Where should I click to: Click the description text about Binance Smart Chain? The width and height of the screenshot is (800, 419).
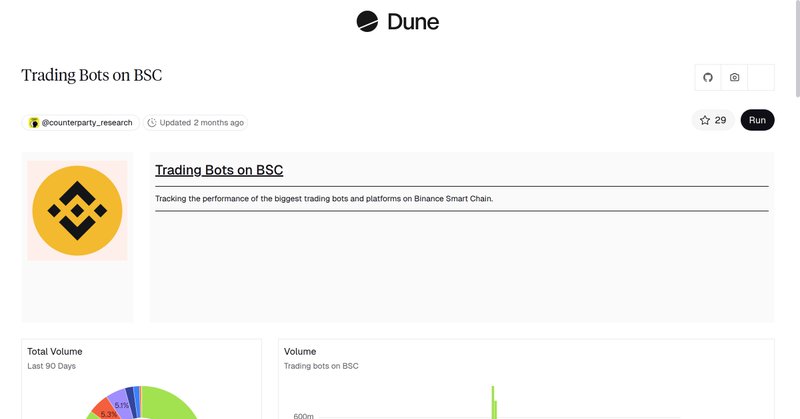coord(324,199)
